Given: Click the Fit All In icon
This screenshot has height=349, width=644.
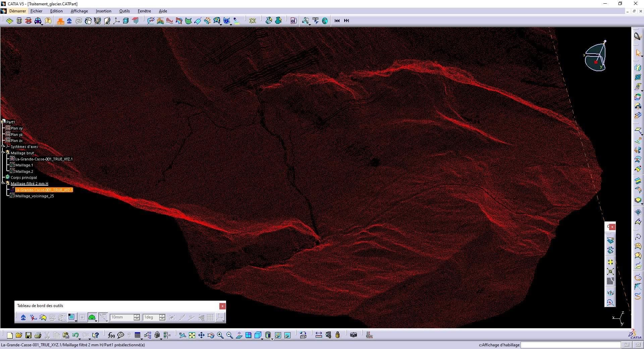Looking at the screenshot, I should 192,335.
